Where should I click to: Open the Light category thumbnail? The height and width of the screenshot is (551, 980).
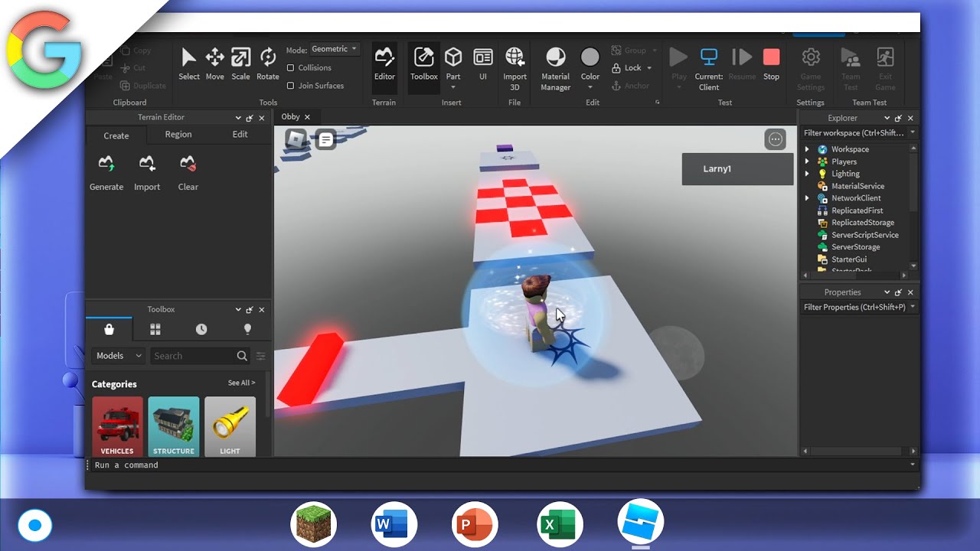click(230, 426)
